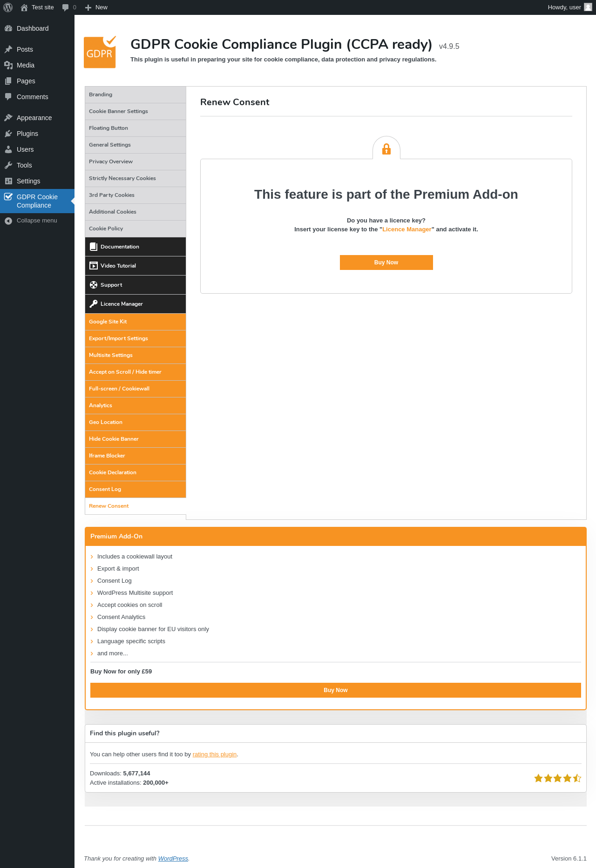The height and width of the screenshot is (868, 596).
Task: Open Geo Location tab
Action: pyautogui.click(x=135, y=422)
